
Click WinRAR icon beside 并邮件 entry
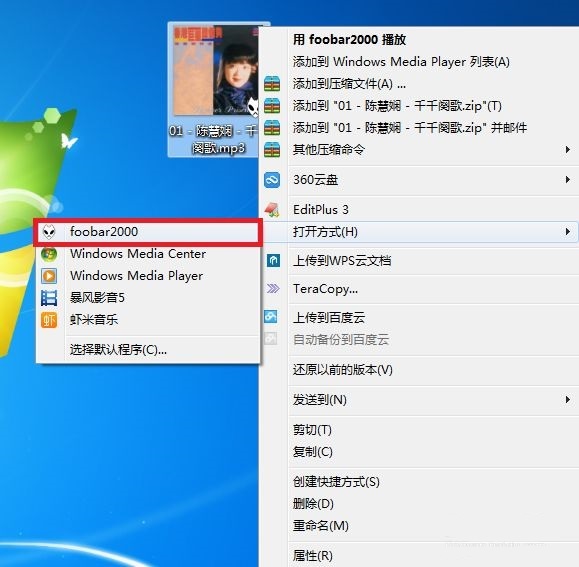point(272,128)
